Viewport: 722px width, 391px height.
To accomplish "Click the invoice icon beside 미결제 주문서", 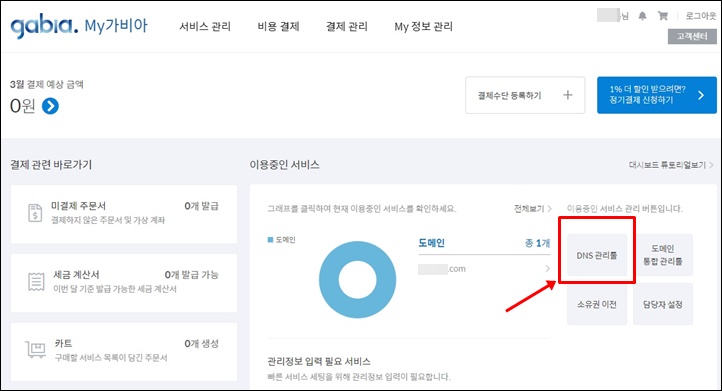I will [x=35, y=213].
